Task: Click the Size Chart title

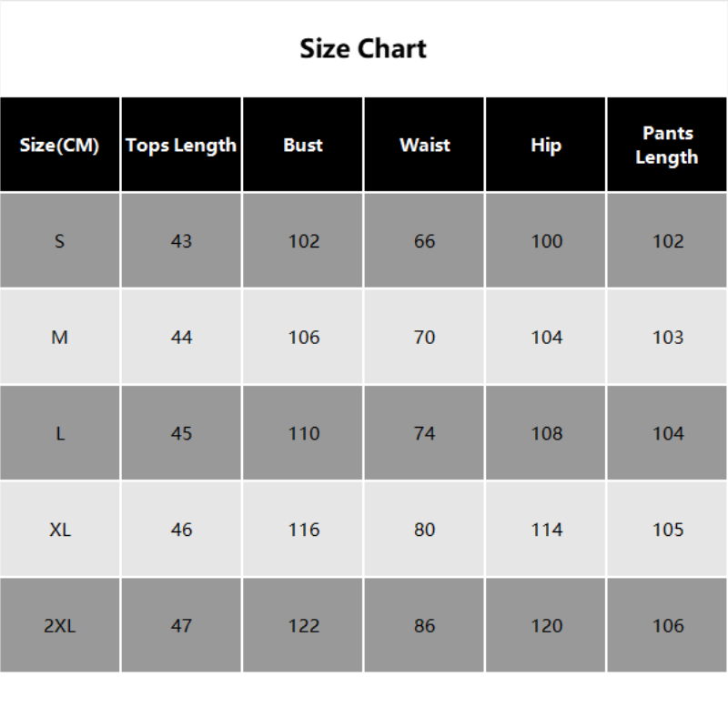Action: pyautogui.click(x=363, y=48)
